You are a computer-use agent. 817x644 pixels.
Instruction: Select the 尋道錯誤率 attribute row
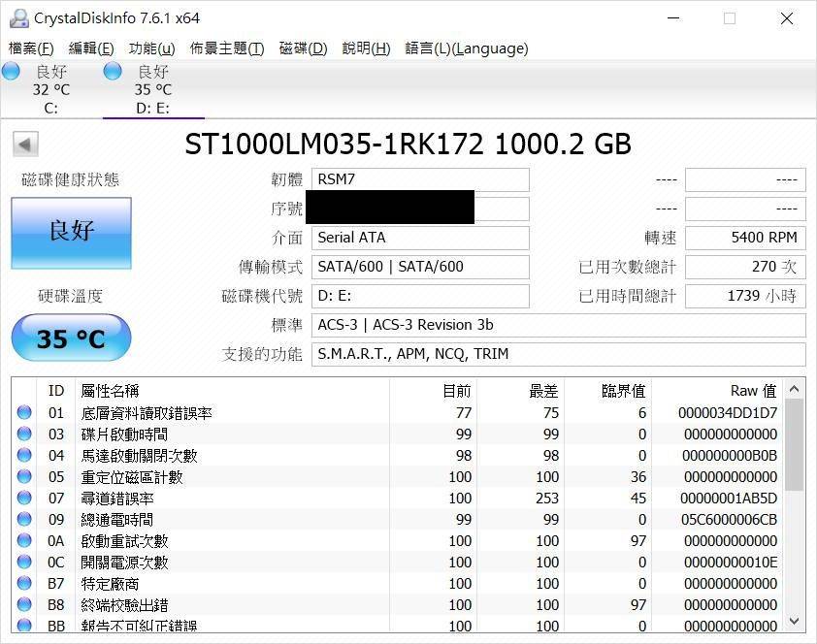[398, 499]
